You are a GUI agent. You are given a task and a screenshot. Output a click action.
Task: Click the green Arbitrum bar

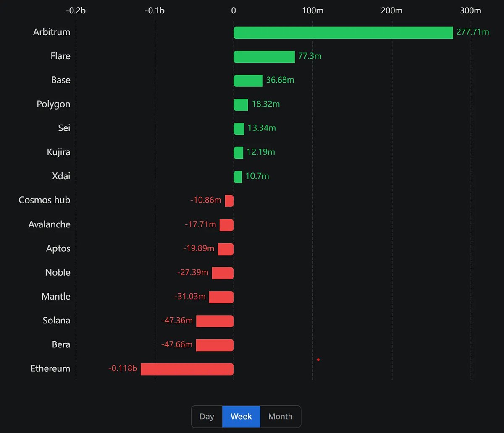click(x=343, y=33)
